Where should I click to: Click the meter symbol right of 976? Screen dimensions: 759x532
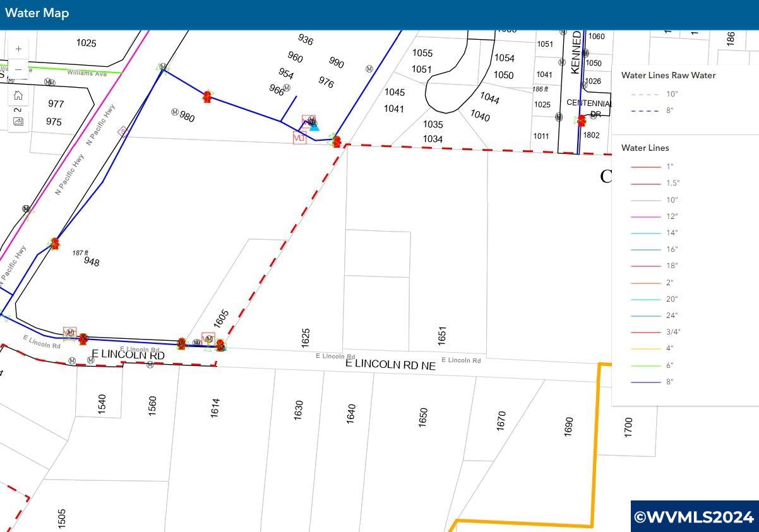[369, 69]
